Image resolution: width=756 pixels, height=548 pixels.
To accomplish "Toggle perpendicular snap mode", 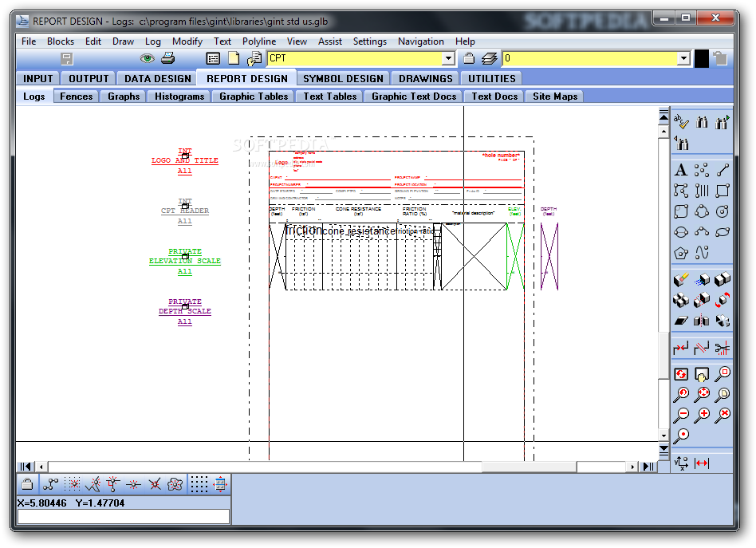I will 113,484.
